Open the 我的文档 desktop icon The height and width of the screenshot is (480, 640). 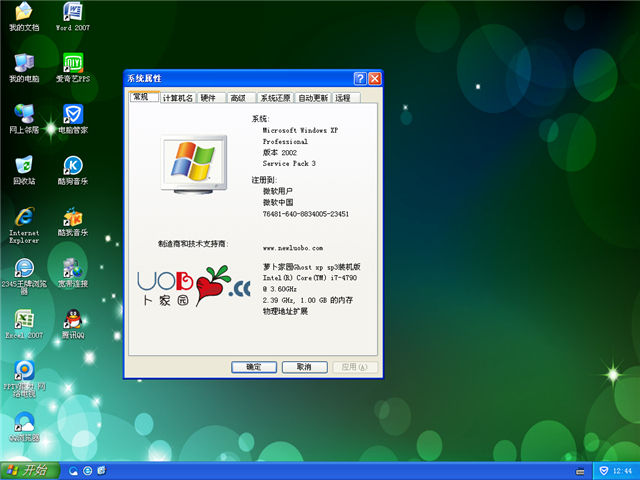(x=24, y=16)
